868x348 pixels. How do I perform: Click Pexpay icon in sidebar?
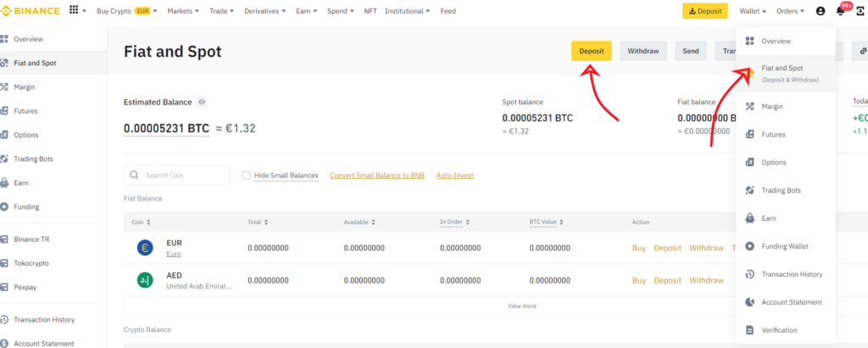[x=4, y=287]
